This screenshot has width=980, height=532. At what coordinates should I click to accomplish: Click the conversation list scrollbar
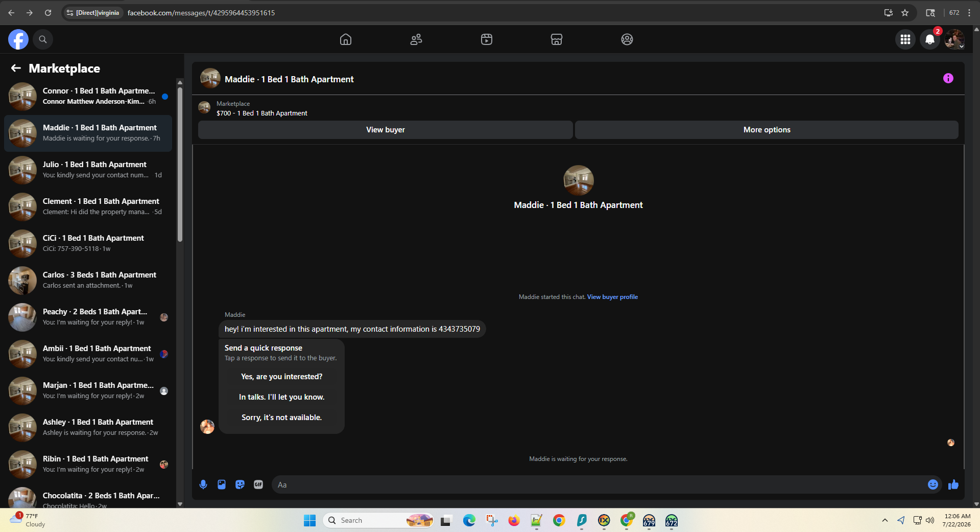click(x=180, y=164)
